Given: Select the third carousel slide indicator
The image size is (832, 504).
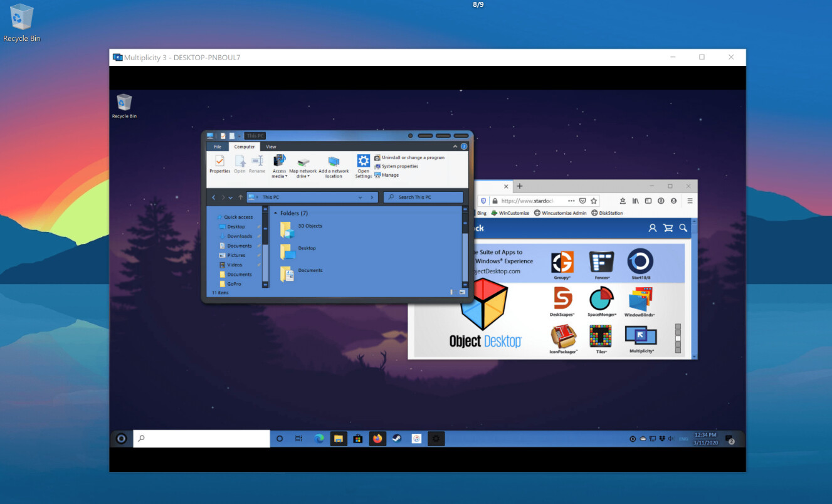Looking at the screenshot, I should 678,339.
